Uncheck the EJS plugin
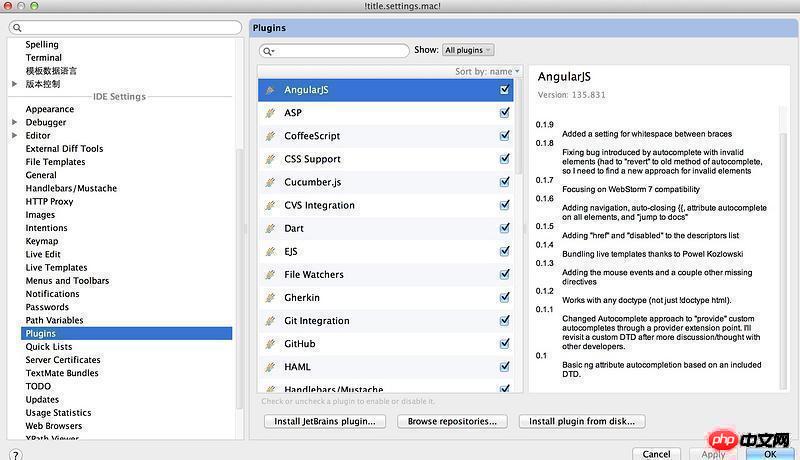 (x=505, y=251)
